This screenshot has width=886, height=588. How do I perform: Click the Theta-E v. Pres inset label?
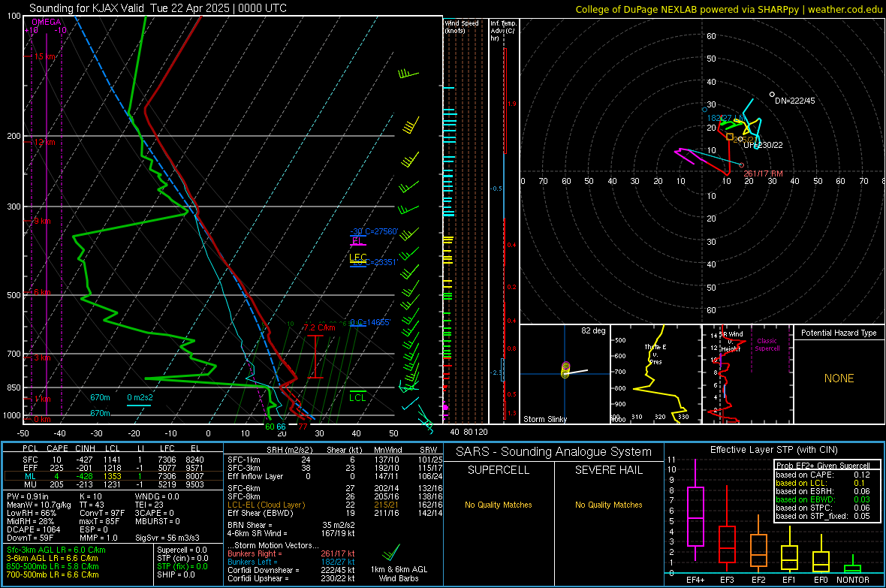tap(655, 354)
